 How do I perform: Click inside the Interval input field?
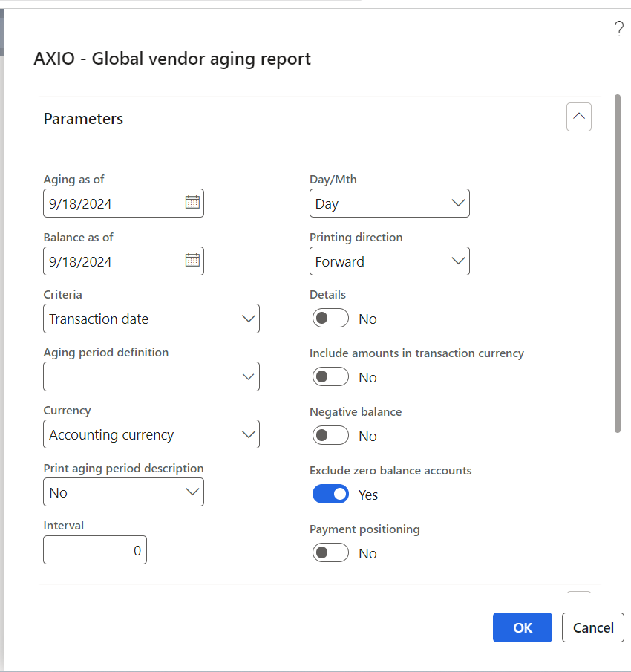(95, 549)
